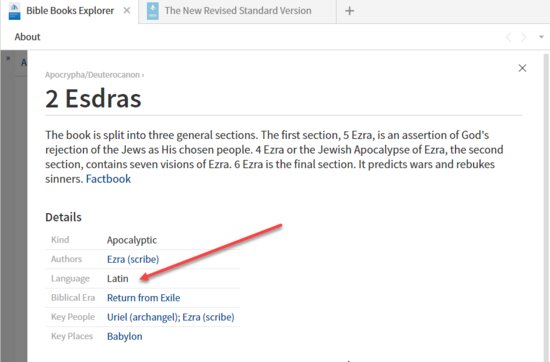Image resolution: width=550 pixels, height=362 pixels.
Task: Open the Factbook link
Action: point(108,179)
